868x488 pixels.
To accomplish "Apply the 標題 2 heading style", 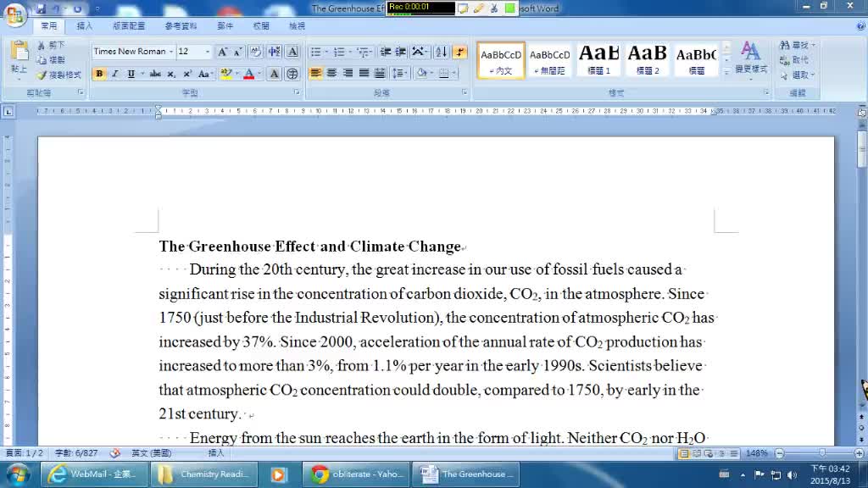I will tap(647, 60).
